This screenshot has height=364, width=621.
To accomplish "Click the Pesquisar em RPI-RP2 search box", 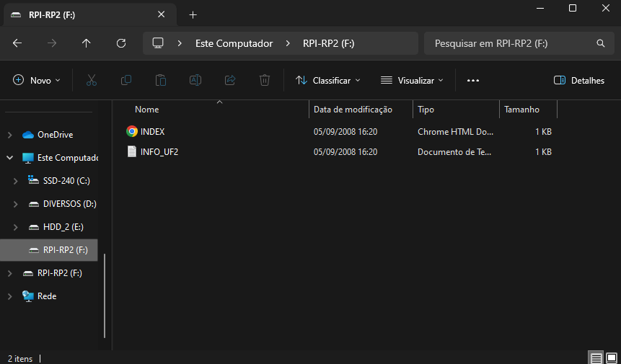I will coord(512,43).
